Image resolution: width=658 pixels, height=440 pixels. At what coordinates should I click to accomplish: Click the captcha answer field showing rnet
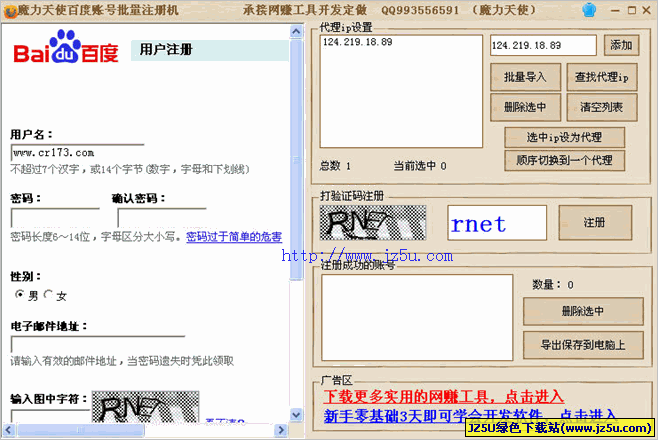[x=497, y=223]
